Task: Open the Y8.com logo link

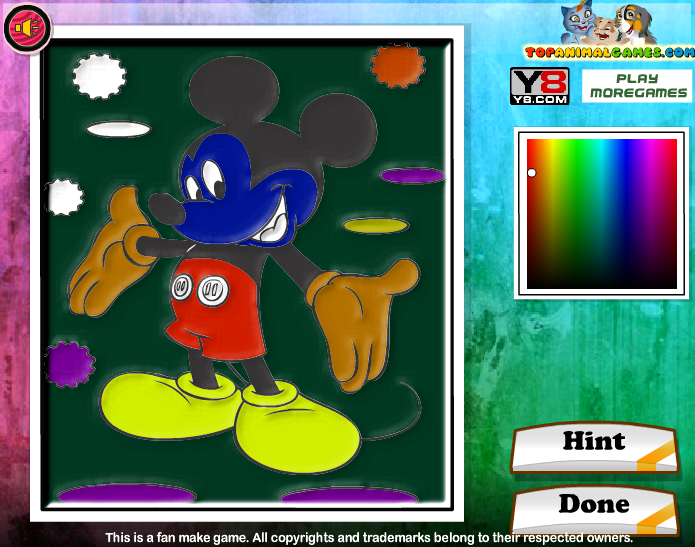Action: pyautogui.click(x=539, y=86)
